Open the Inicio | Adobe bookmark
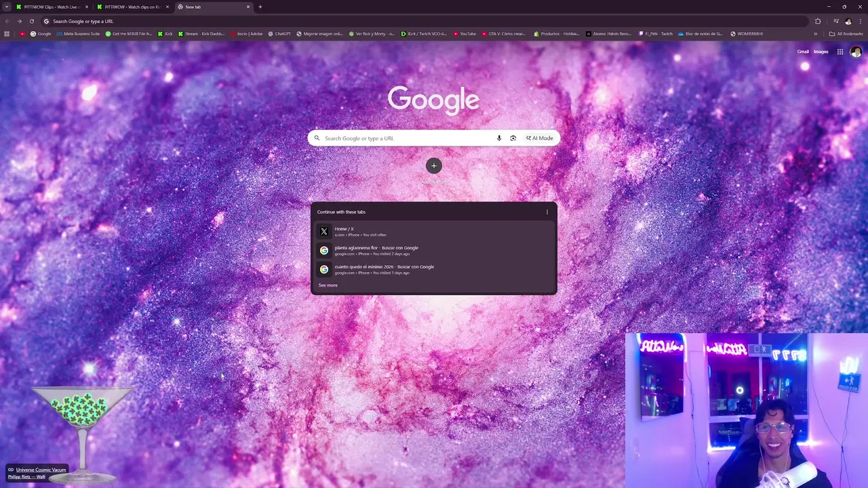Viewport: 868px width, 488px height. tap(246, 34)
